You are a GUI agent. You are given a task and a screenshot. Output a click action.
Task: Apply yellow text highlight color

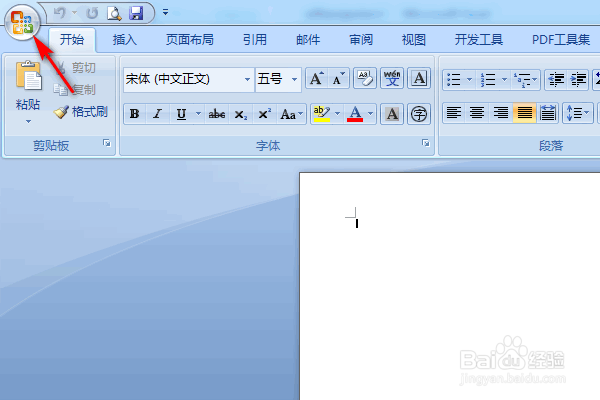pyautogui.click(x=322, y=114)
